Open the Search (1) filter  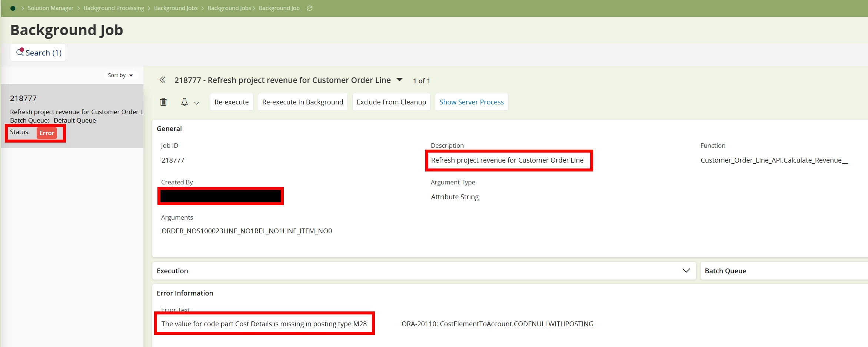38,53
